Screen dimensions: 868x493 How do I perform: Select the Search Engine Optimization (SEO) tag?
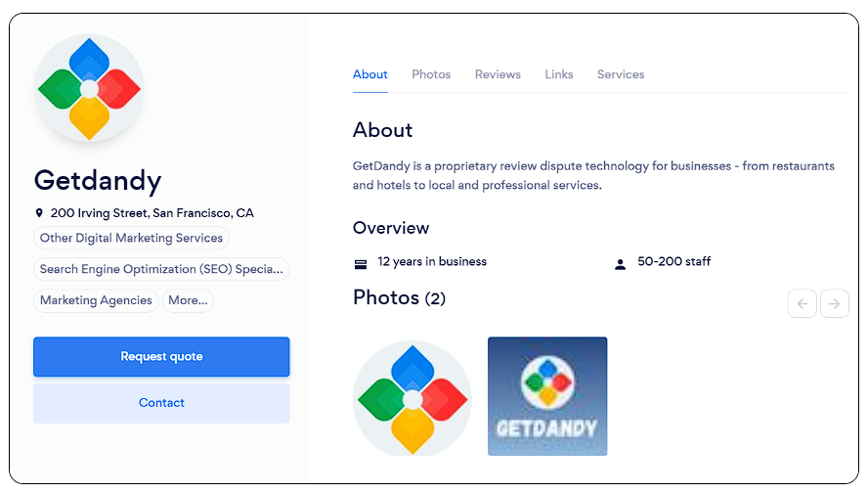pos(161,269)
